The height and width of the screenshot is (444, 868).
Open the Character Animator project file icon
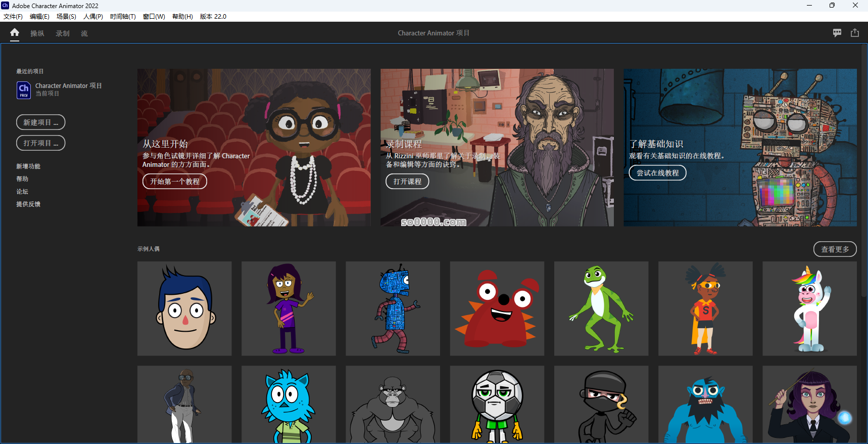coord(24,90)
